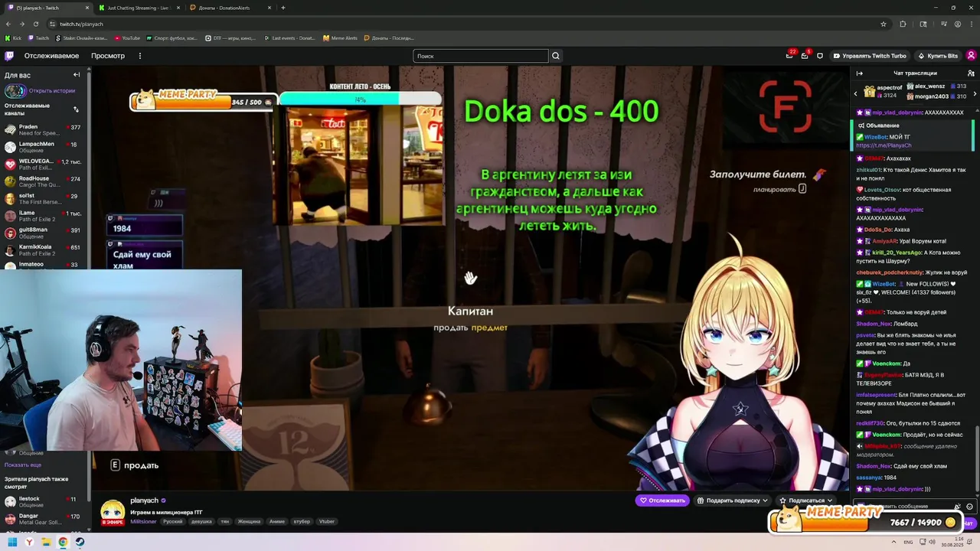Click the Аниме tag
The height and width of the screenshot is (551, 980).
point(277,521)
